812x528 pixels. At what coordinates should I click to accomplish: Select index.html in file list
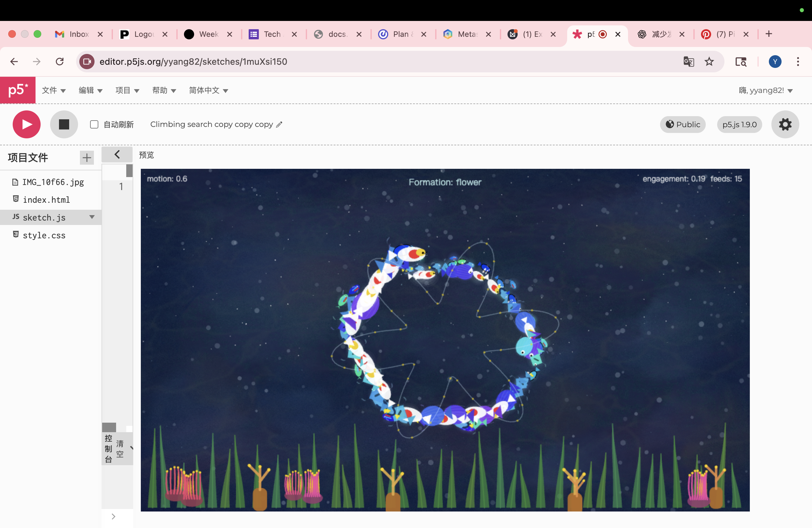(x=46, y=200)
